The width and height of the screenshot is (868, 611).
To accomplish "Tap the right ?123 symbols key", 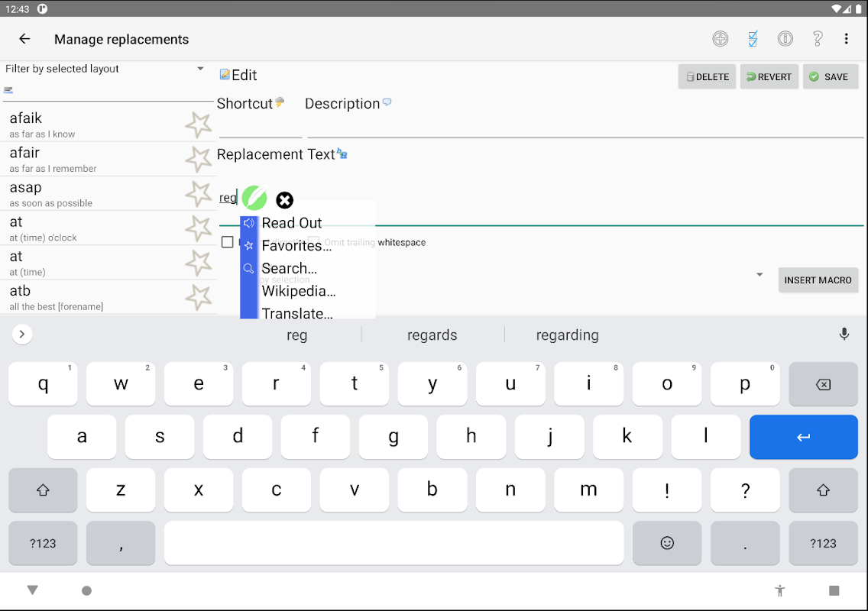I will [x=823, y=543].
